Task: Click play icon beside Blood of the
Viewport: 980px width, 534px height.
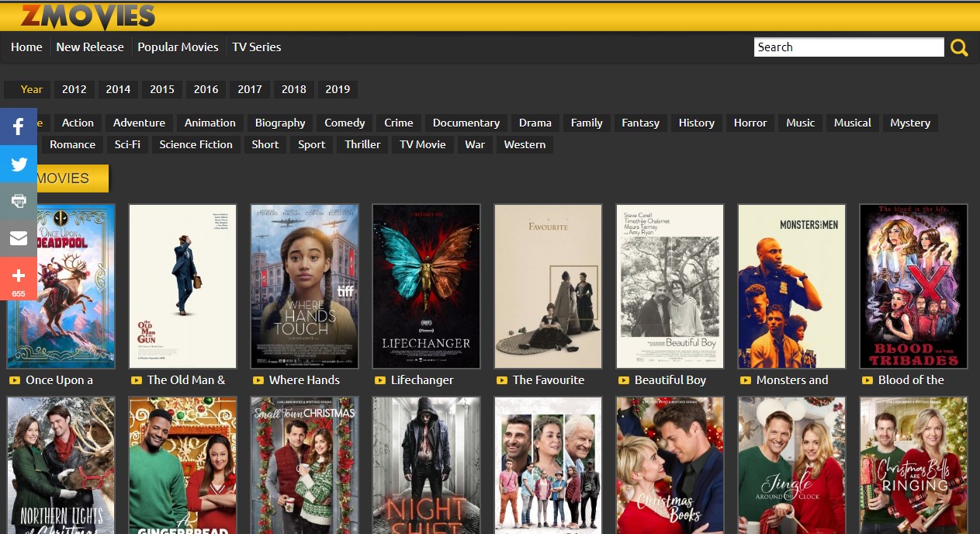Action: [x=867, y=380]
